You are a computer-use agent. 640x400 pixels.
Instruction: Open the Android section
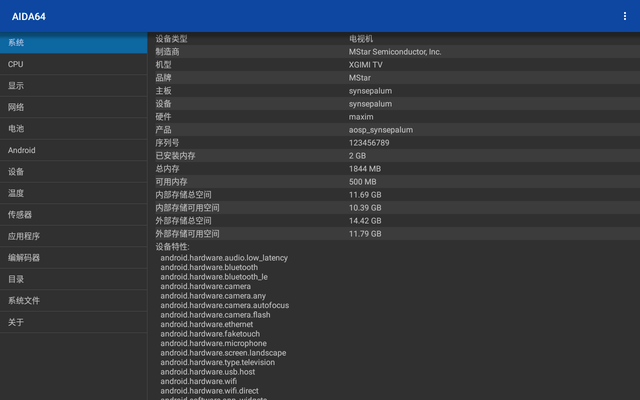pos(73,150)
